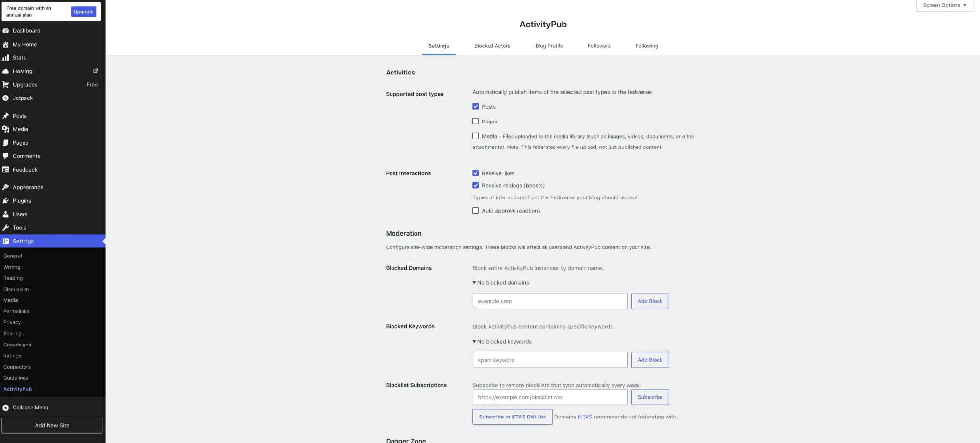Focus the blocklist CSV URL input field
Viewport: 980px width, 443px height.
[x=550, y=397]
